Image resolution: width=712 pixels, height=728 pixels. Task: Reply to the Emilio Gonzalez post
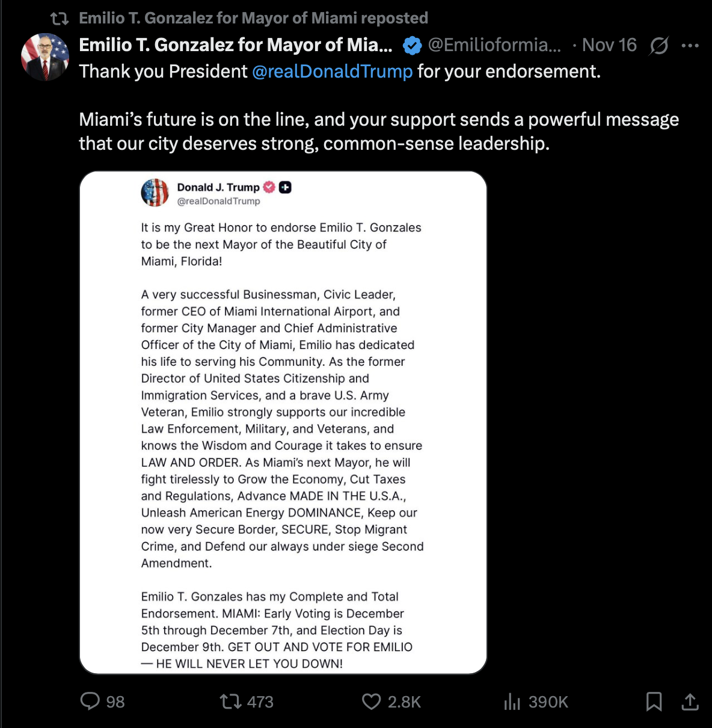[90, 702]
